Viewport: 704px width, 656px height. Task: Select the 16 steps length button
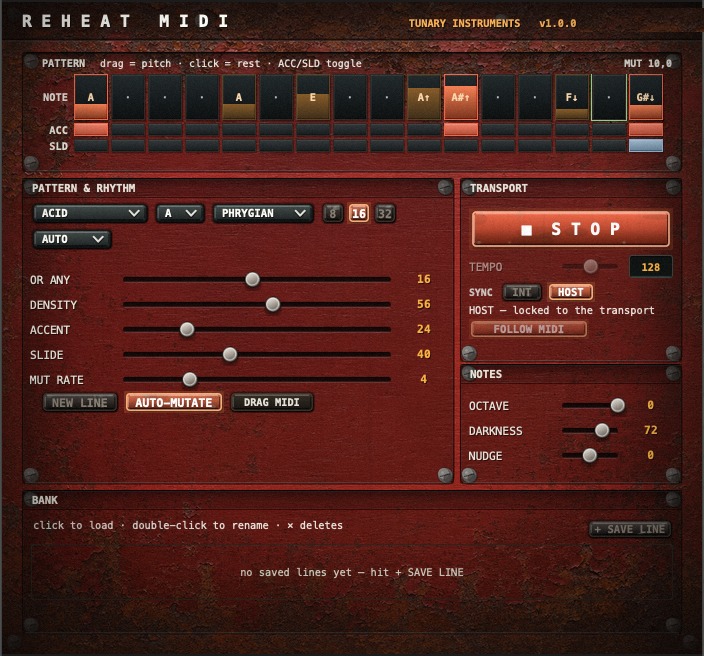pos(359,213)
